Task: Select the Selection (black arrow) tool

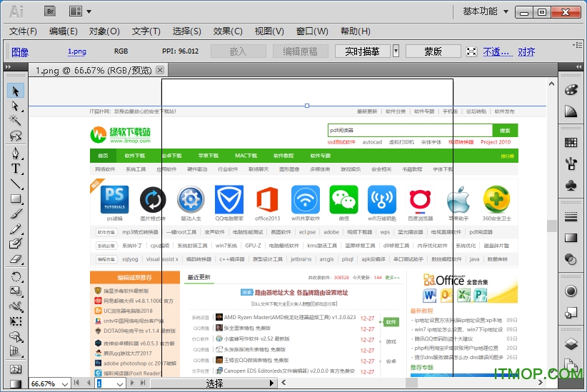Action: point(15,91)
